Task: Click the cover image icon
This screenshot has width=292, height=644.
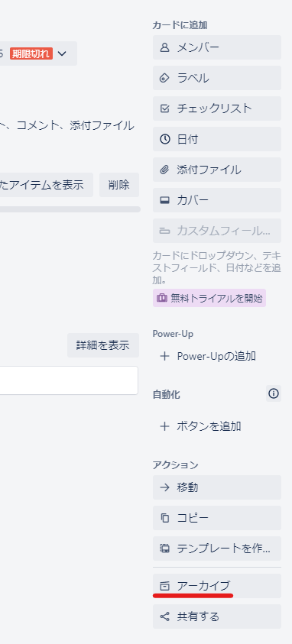Action: pyautogui.click(x=164, y=200)
